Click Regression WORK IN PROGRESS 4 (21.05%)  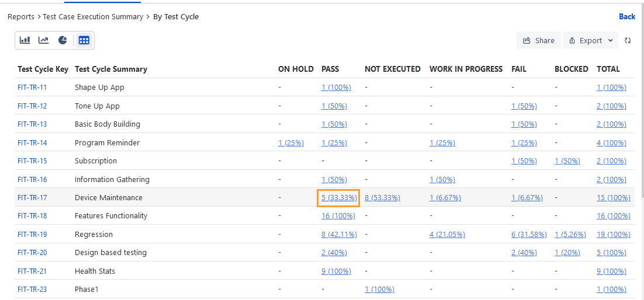[447, 234]
